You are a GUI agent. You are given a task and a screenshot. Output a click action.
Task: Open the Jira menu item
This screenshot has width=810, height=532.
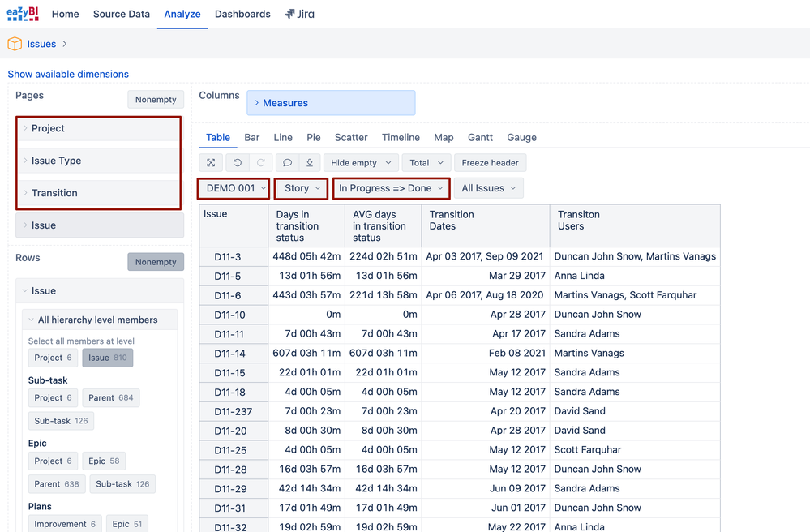(x=299, y=14)
